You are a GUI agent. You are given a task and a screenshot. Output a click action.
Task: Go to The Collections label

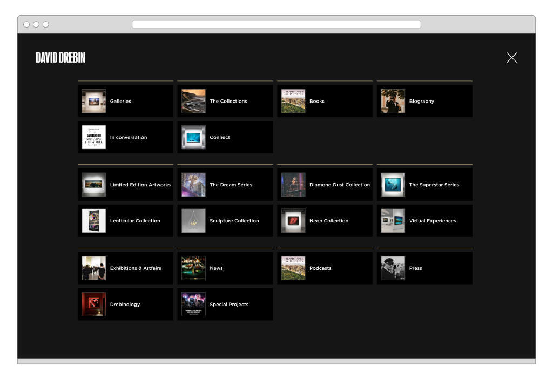[228, 101]
